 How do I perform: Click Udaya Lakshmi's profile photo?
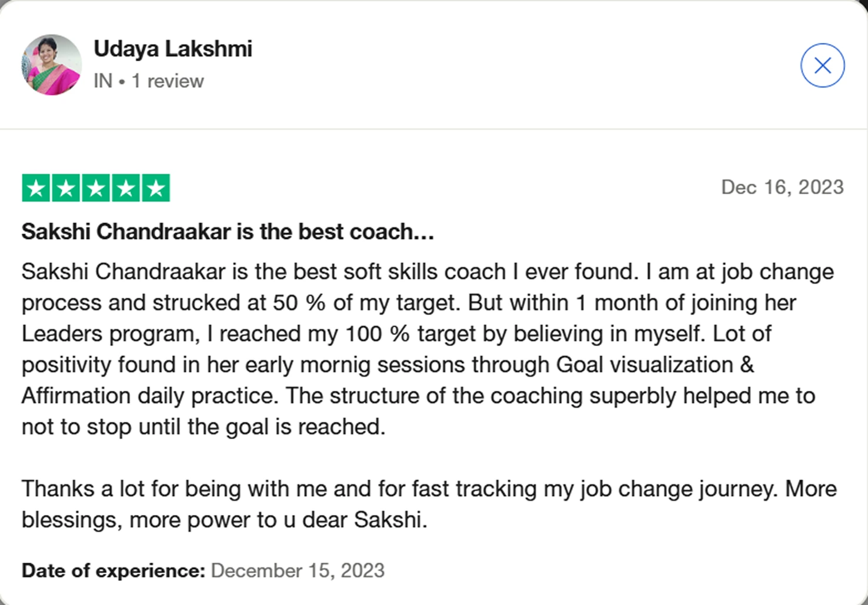click(x=52, y=65)
